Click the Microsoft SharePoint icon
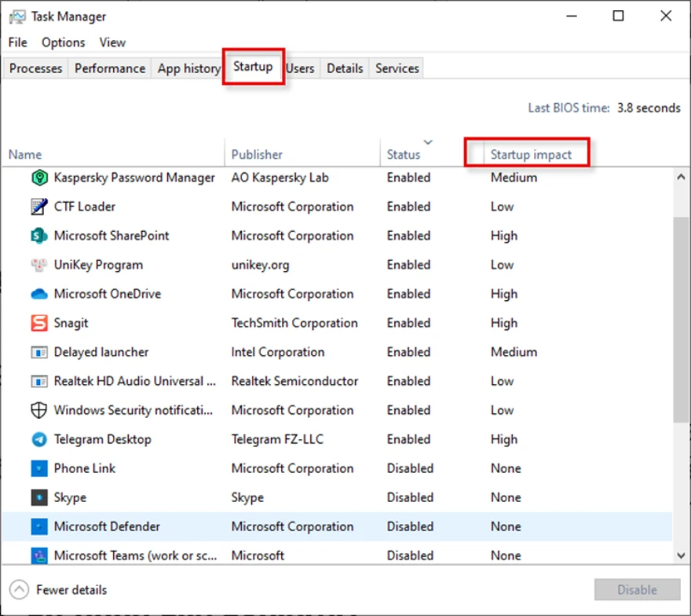 coord(39,236)
